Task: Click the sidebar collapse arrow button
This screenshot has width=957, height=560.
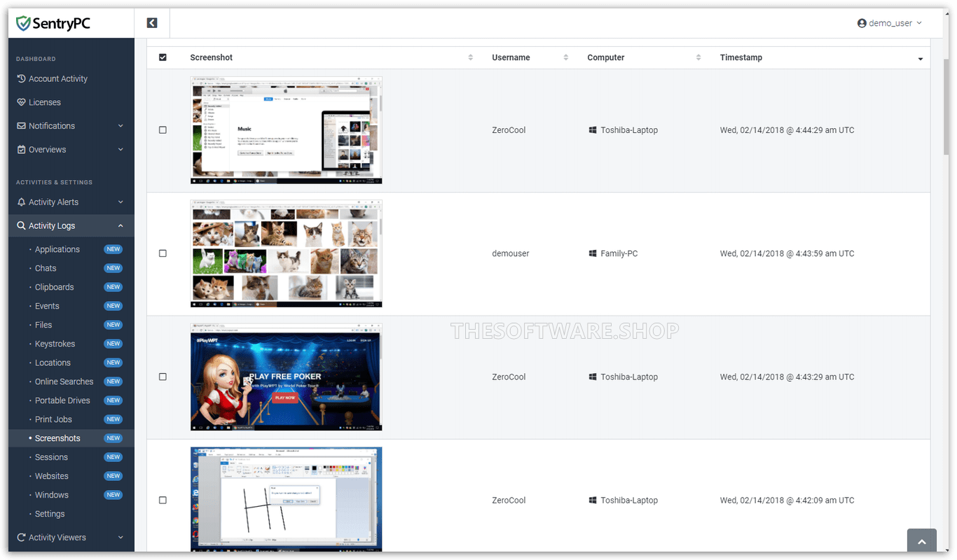Action: point(151,22)
